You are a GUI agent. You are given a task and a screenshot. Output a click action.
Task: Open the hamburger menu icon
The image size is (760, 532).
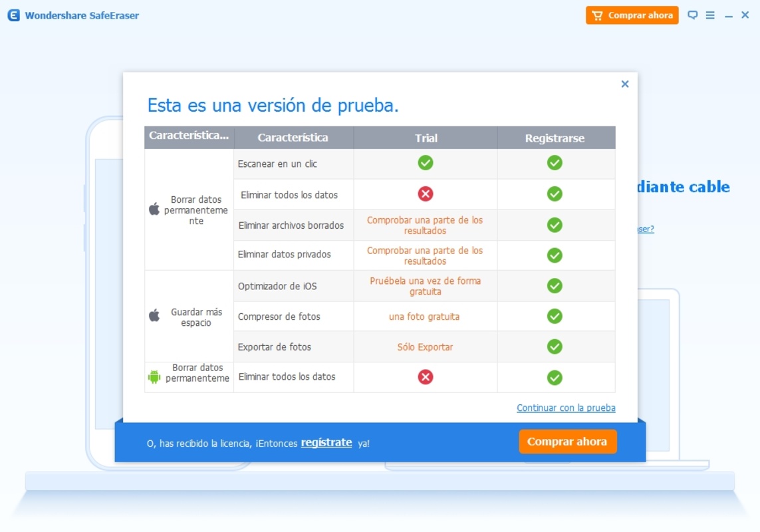click(x=710, y=15)
